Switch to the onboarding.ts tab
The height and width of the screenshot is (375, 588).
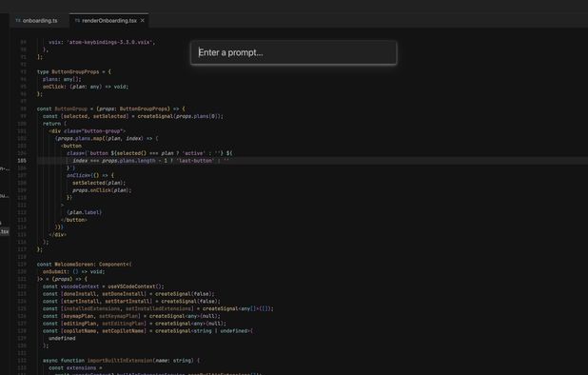coord(37,21)
